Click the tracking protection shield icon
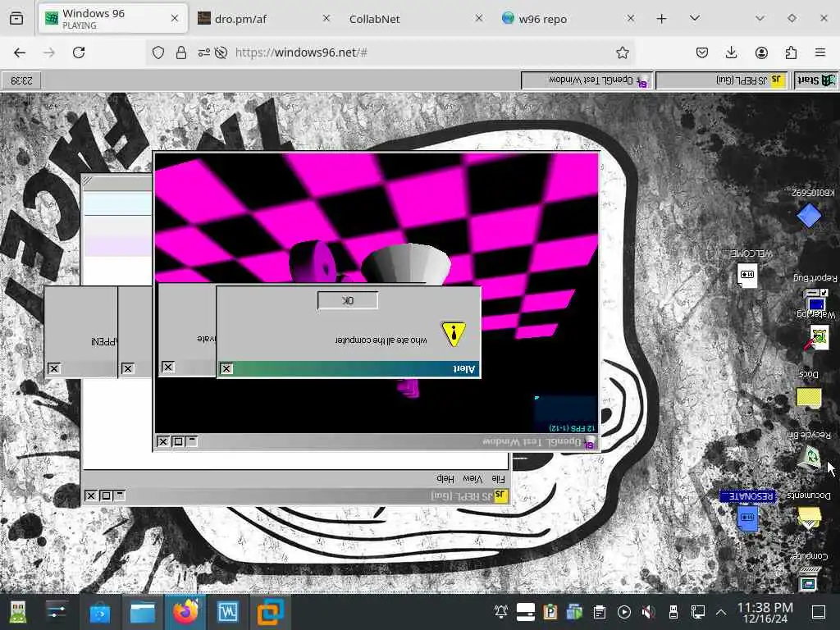 click(158, 52)
